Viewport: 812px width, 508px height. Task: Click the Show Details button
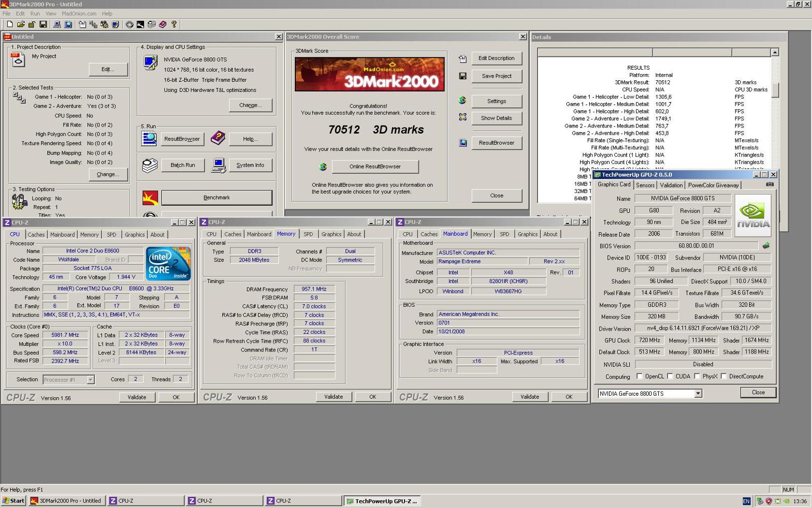click(x=496, y=118)
